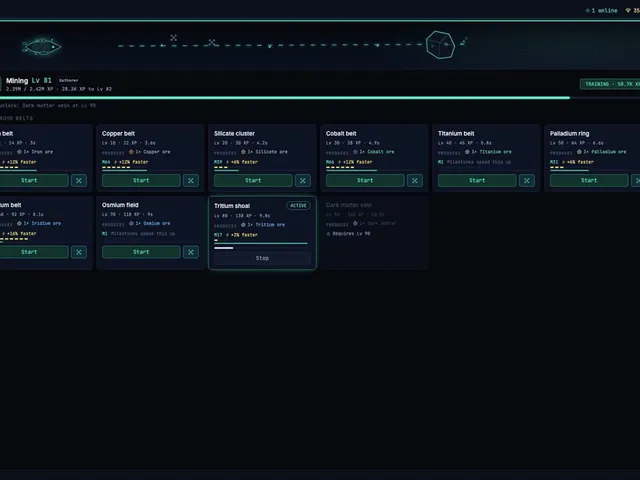Click the Cobalt ore item icon

click(x=355, y=152)
